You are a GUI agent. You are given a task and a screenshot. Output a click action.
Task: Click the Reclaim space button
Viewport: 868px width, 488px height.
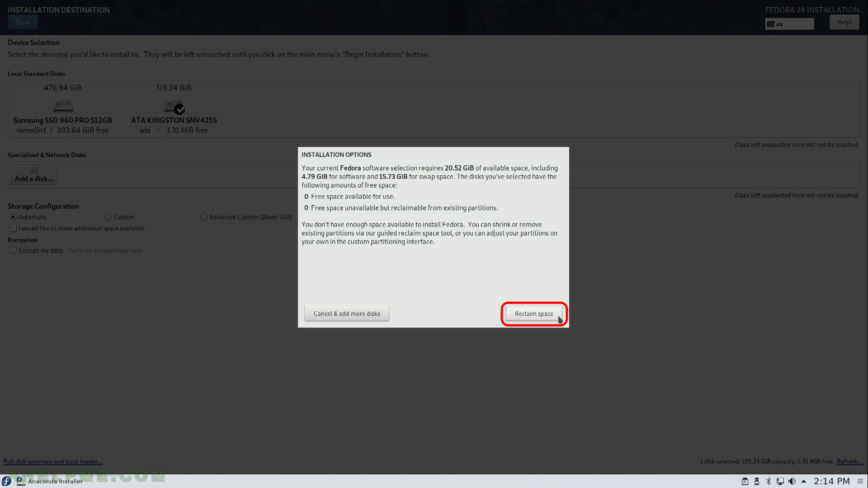tap(534, 314)
